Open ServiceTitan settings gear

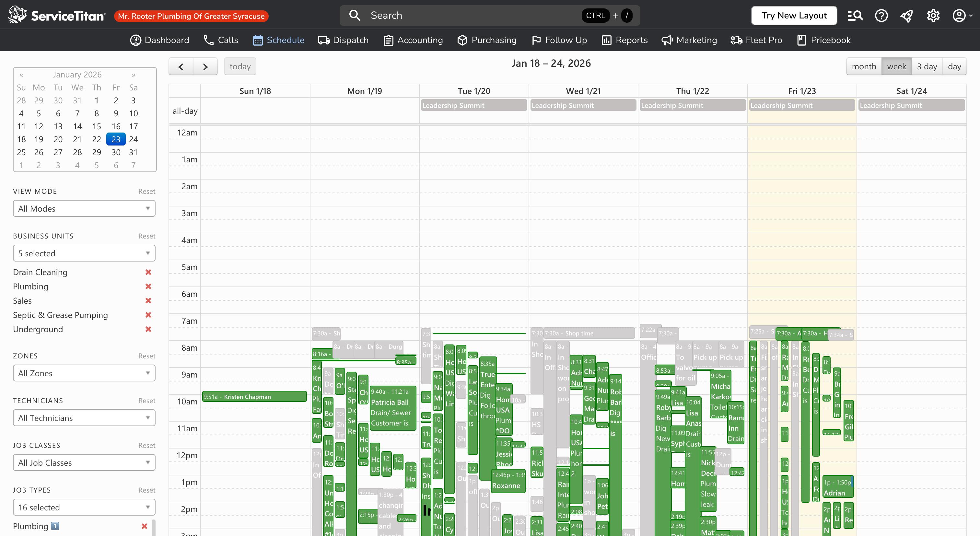click(x=932, y=15)
